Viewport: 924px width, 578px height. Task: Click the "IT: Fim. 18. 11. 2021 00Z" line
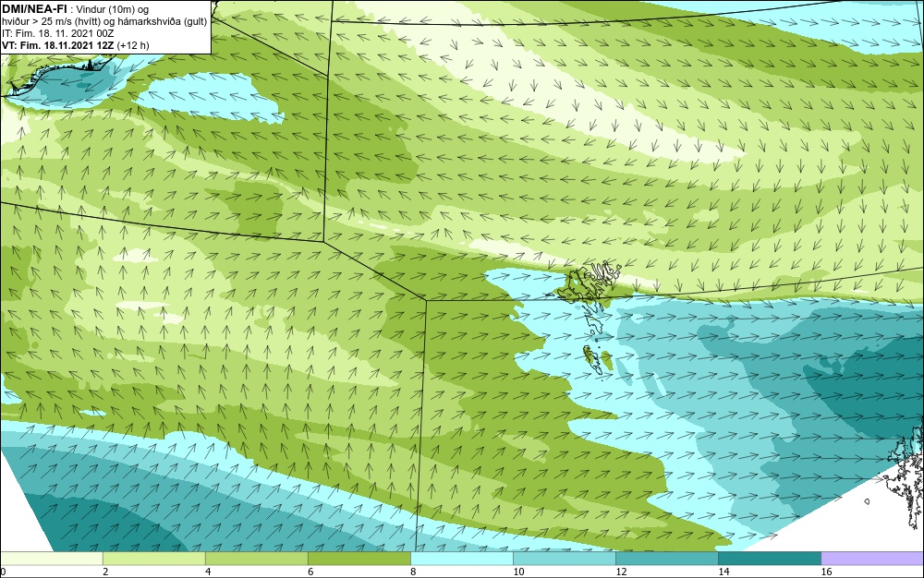[57, 33]
